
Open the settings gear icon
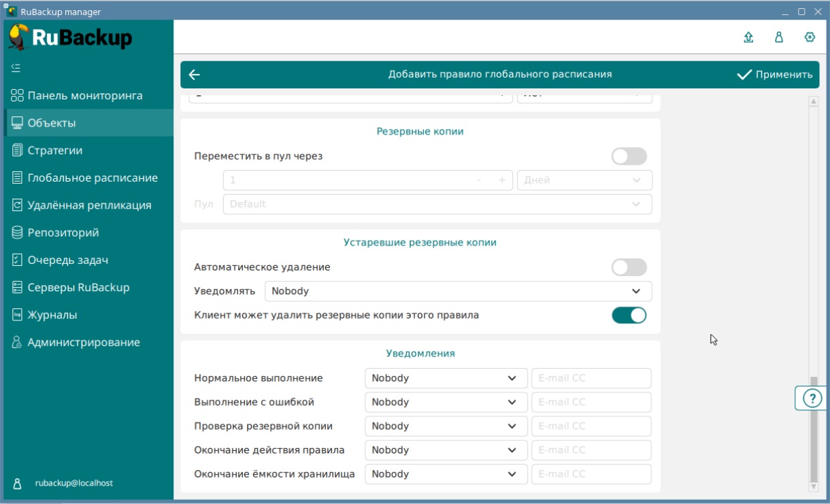[x=810, y=37]
